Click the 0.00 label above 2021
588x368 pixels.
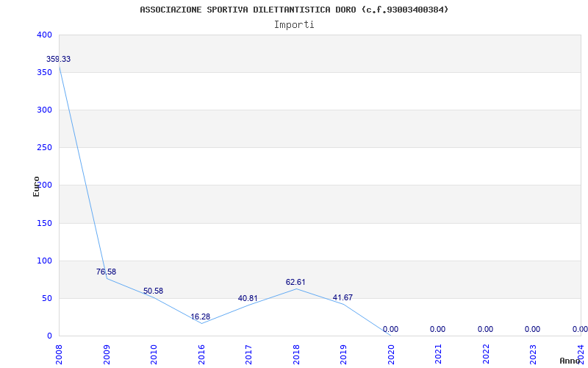click(437, 329)
